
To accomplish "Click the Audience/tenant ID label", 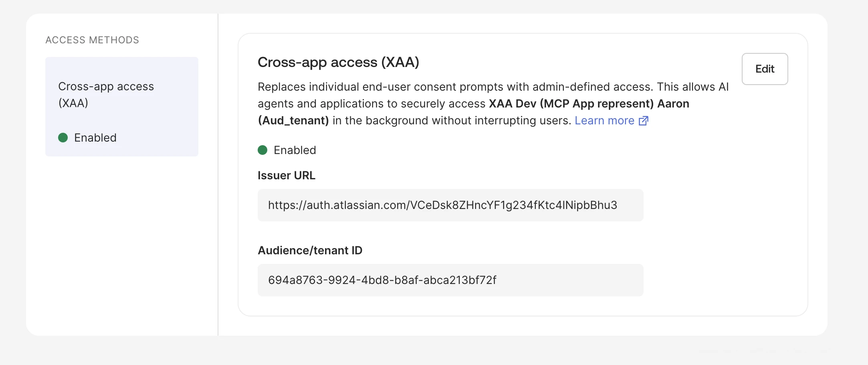I will (x=310, y=250).
